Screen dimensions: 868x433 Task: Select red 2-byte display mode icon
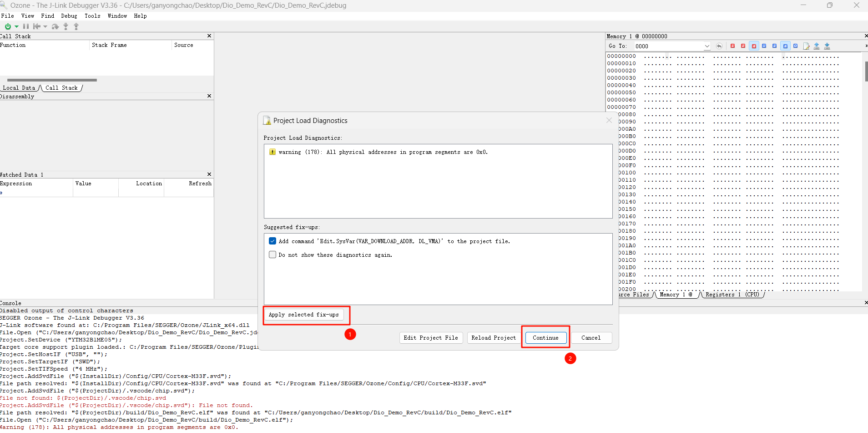click(x=743, y=46)
